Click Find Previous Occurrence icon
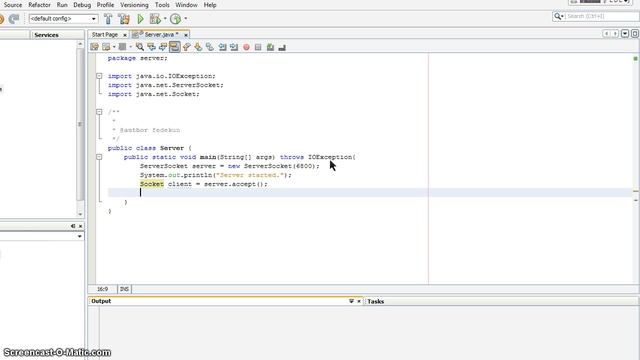The height and width of the screenshot is (360, 640). pos(151,47)
